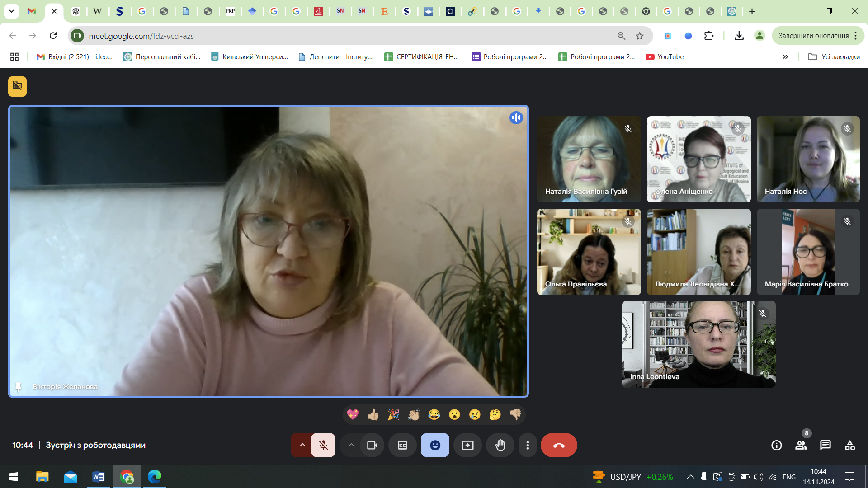Click the red leave call button
Image resolution: width=868 pixels, height=488 pixels.
click(x=559, y=446)
